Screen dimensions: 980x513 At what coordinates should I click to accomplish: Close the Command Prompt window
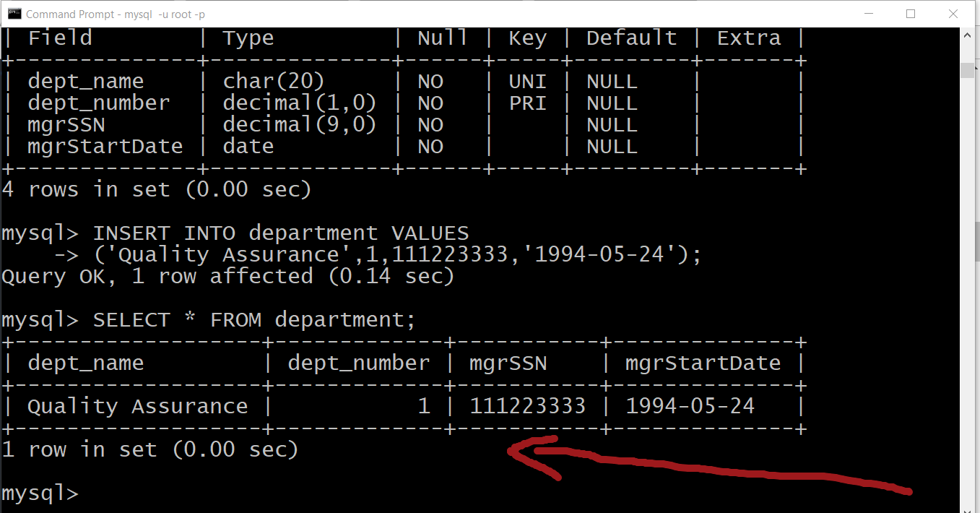[952, 14]
